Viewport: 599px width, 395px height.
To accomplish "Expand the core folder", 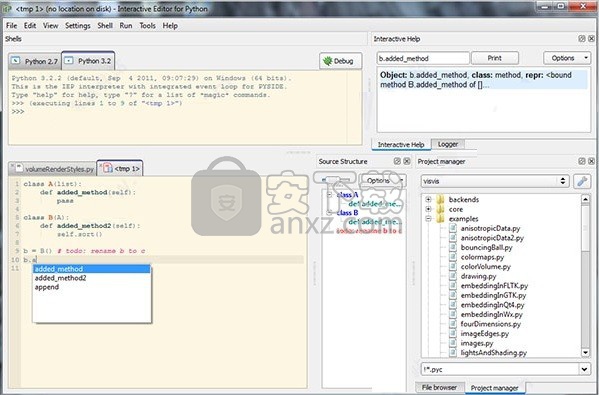I will pyautogui.click(x=428, y=209).
